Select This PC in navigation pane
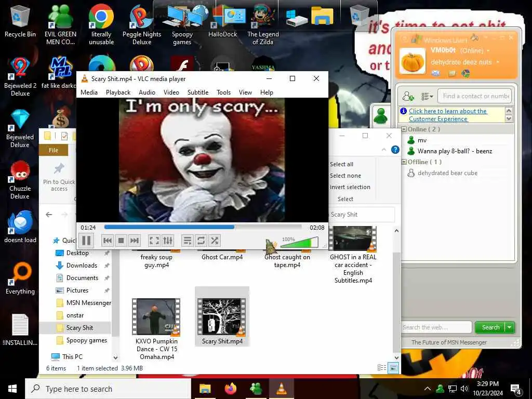 click(72, 356)
